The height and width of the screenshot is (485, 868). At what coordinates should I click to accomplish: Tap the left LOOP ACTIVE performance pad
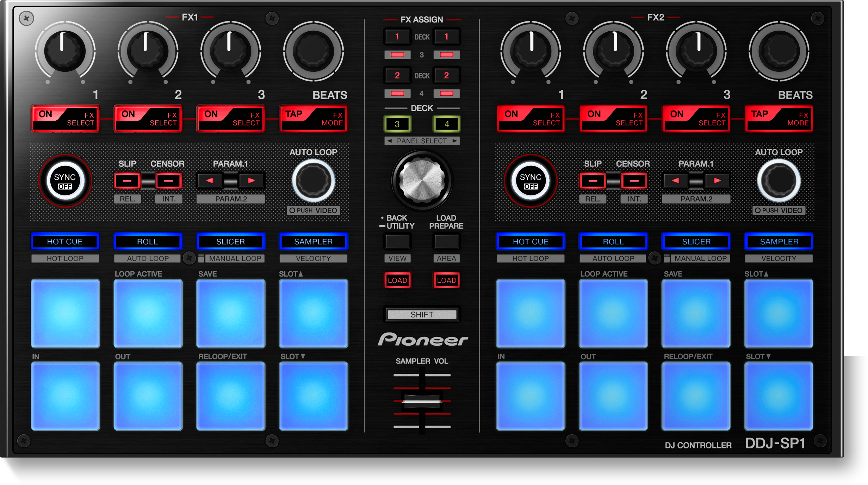[x=148, y=313]
